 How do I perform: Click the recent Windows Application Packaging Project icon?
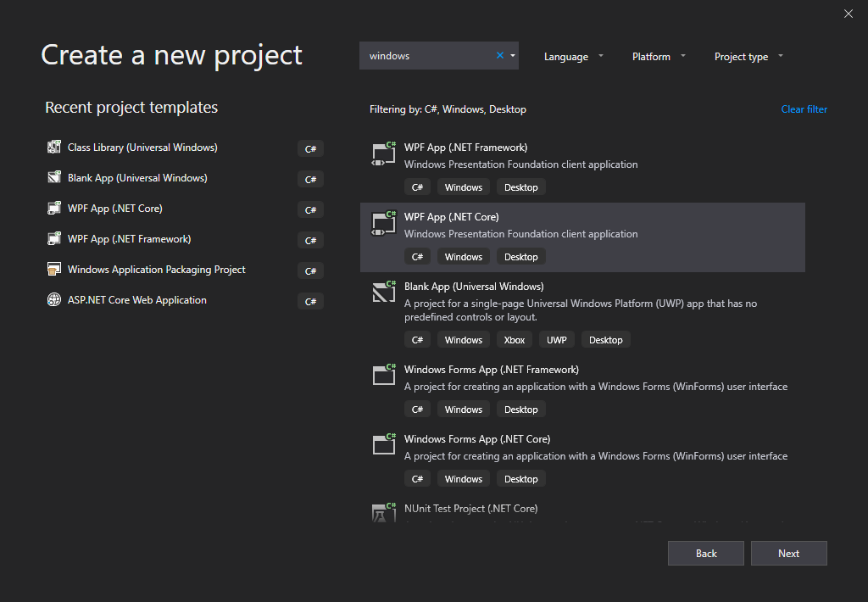click(54, 270)
